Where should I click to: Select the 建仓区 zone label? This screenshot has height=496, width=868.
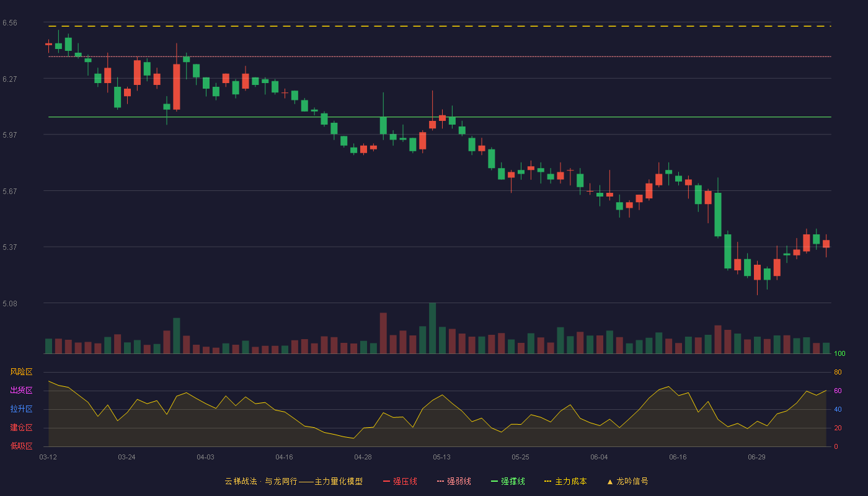[x=21, y=428]
